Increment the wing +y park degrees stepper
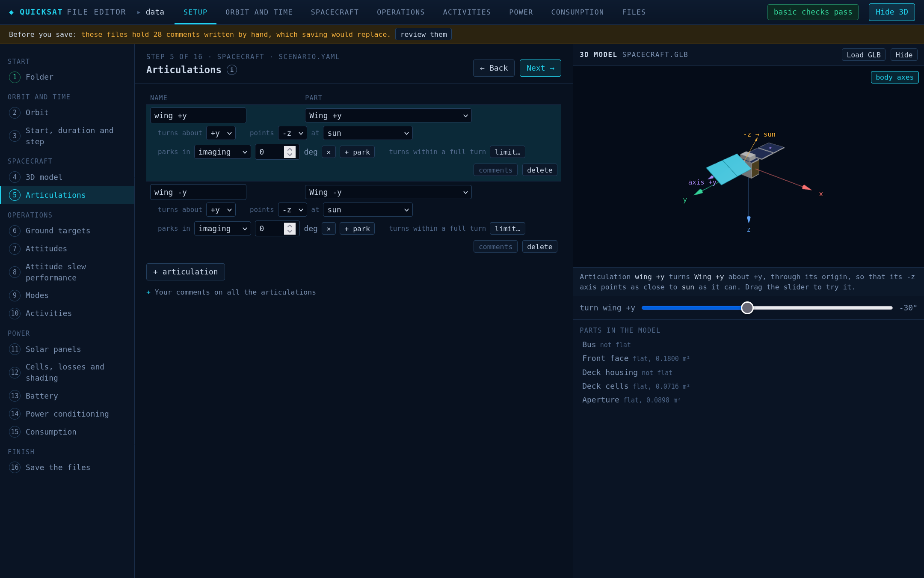 coord(290,149)
